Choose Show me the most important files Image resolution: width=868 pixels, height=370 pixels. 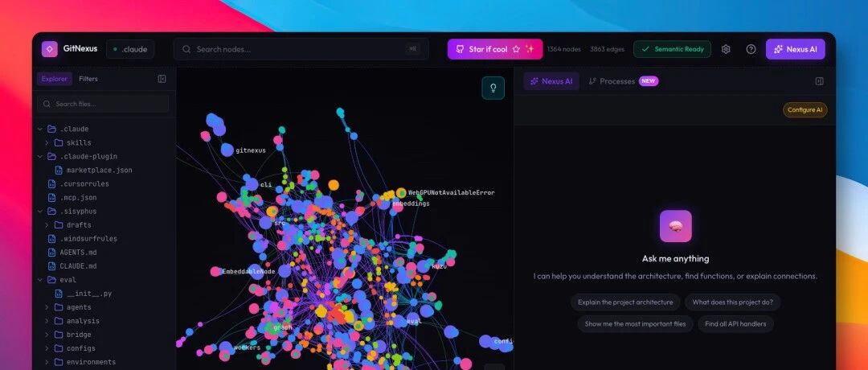coord(635,324)
